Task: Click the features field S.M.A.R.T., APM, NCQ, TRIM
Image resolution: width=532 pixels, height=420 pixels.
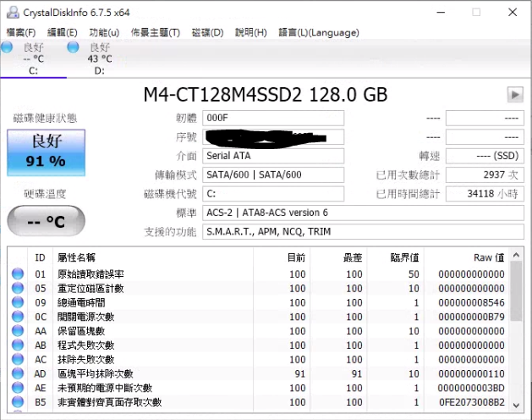Action: [363, 232]
